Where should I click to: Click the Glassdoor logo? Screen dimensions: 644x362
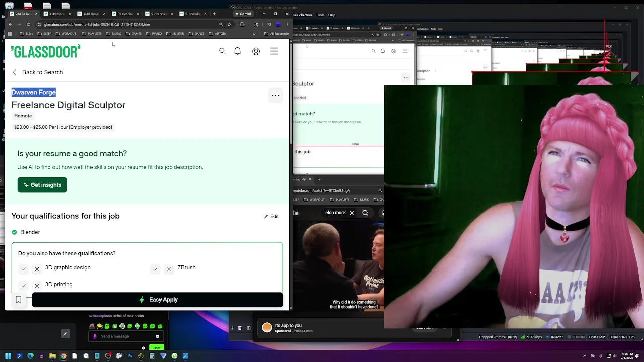point(45,51)
